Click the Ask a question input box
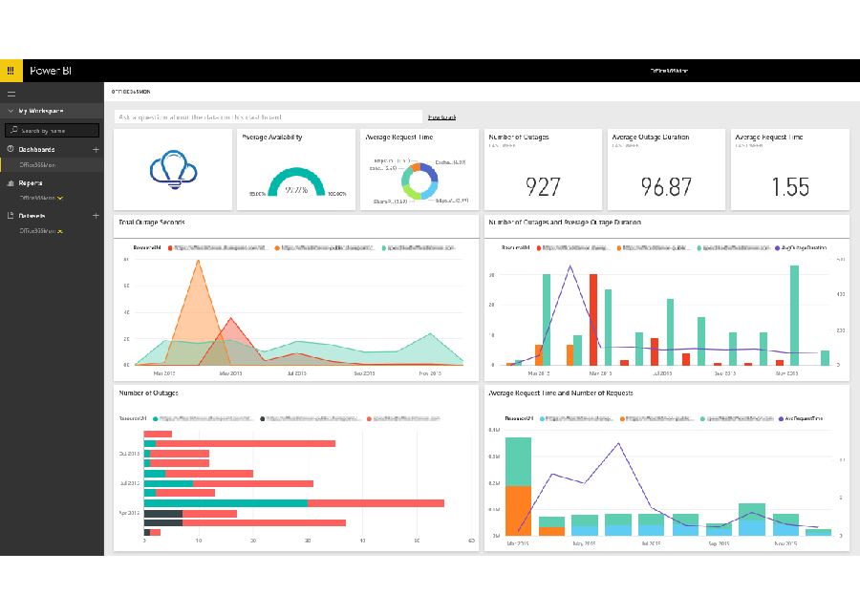This screenshot has height=616, width=860. point(269,117)
